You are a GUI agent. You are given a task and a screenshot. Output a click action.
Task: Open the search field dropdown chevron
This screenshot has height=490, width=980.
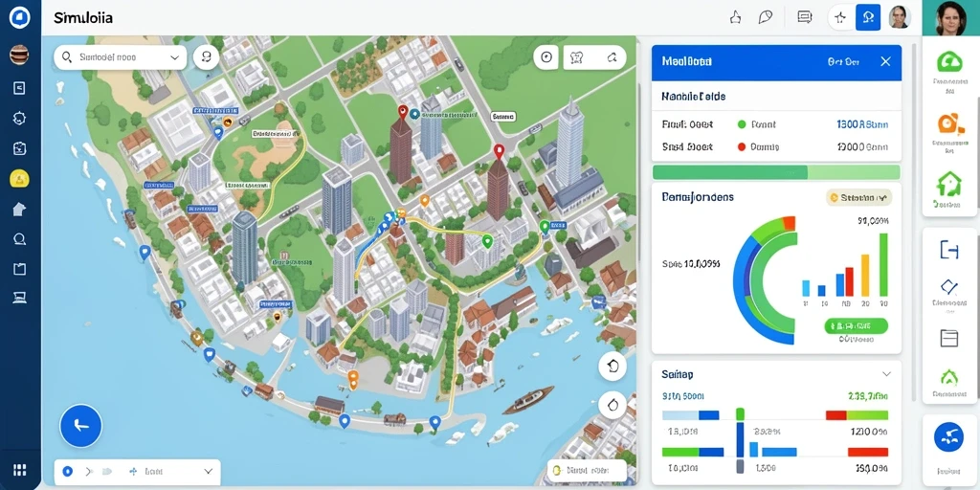pyautogui.click(x=174, y=57)
